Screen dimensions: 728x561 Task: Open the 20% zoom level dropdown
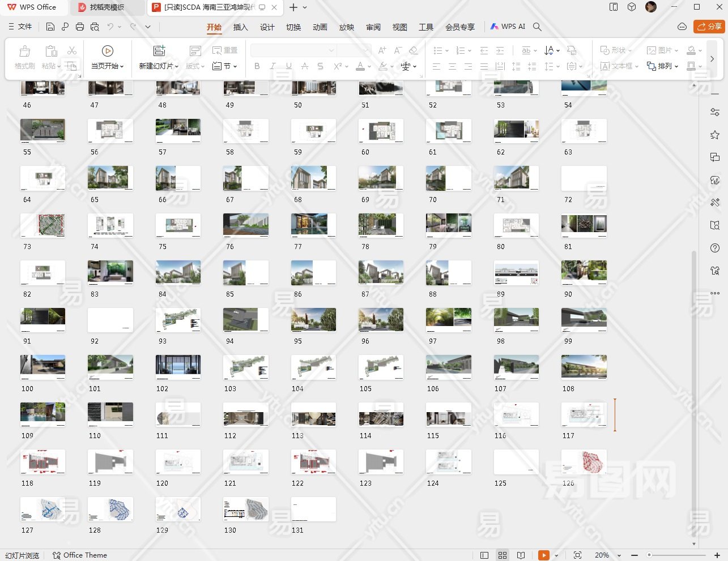coord(607,555)
